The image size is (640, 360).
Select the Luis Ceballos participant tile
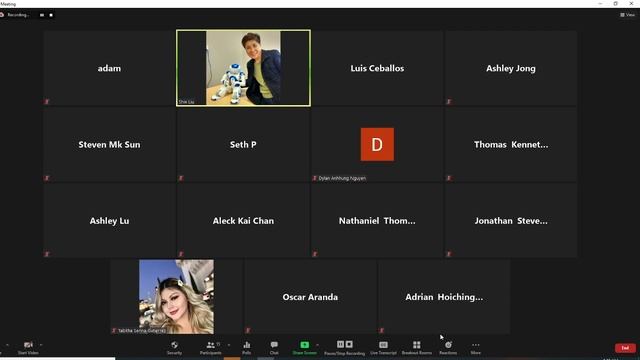tap(377, 68)
